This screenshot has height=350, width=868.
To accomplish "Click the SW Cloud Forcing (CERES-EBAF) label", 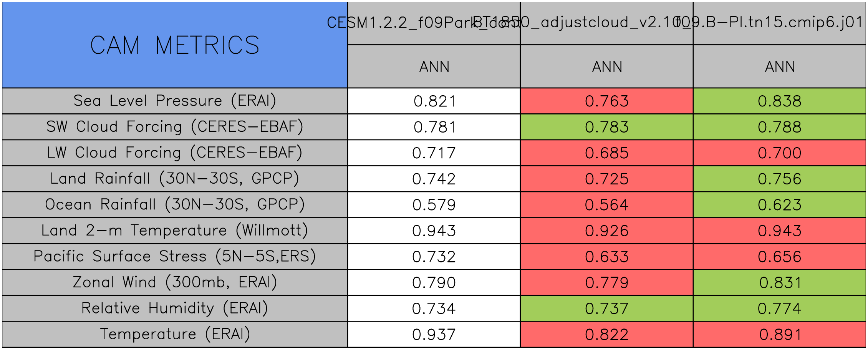I will [175, 127].
